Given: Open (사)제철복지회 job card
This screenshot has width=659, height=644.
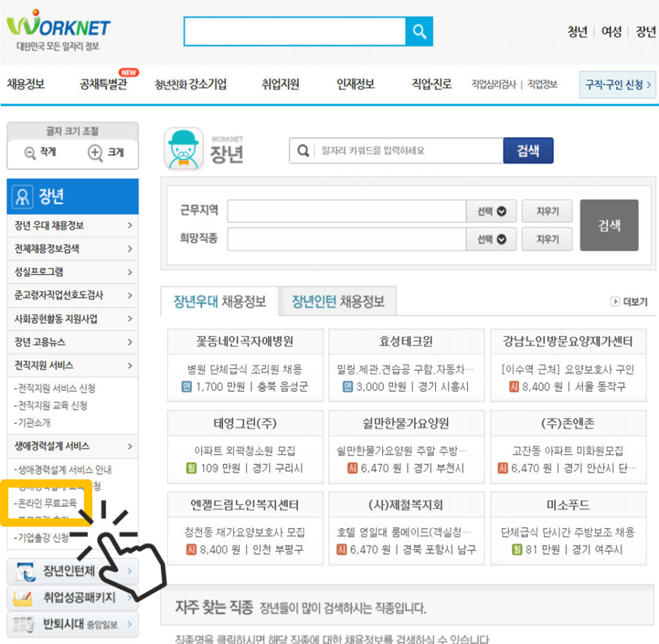Looking at the screenshot, I should (407, 529).
